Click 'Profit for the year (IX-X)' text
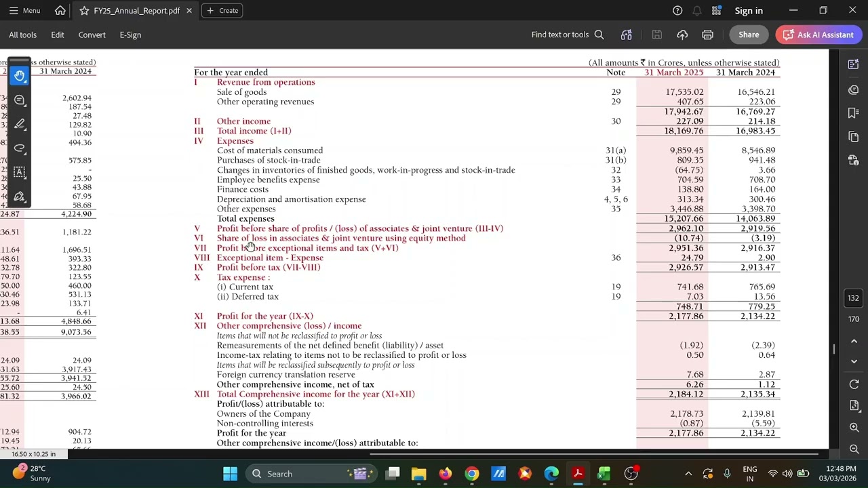The width and height of the screenshot is (868, 488). (x=265, y=317)
